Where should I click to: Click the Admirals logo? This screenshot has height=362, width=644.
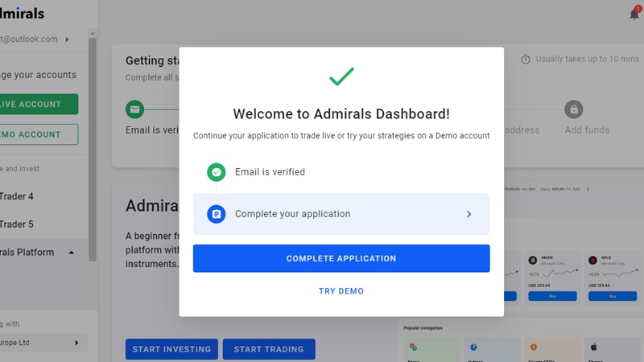pyautogui.click(x=22, y=13)
